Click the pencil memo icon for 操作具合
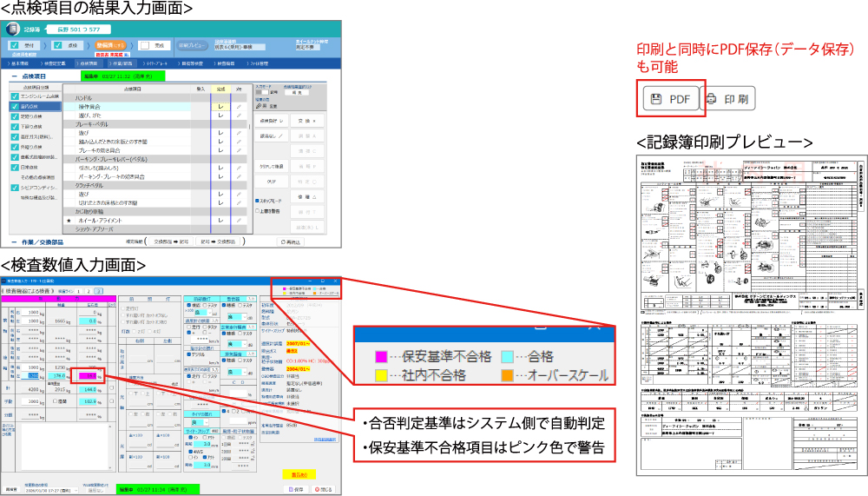The width and height of the screenshot is (868, 496). click(239, 106)
